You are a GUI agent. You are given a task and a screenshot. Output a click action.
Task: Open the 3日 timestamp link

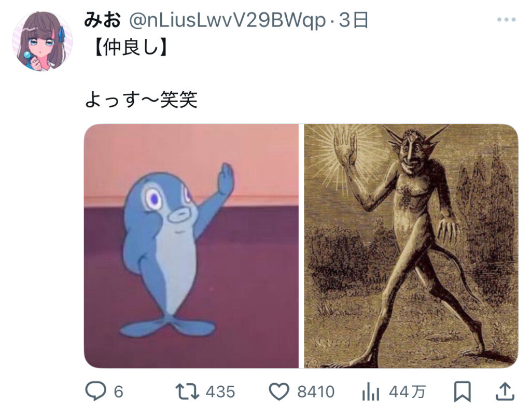tap(353, 20)
